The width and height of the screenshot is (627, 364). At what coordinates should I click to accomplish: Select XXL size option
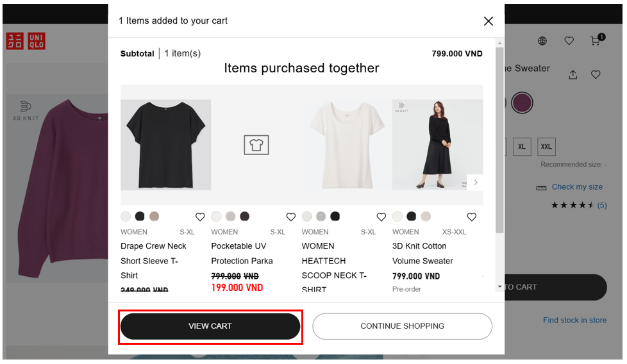[546, 147]
